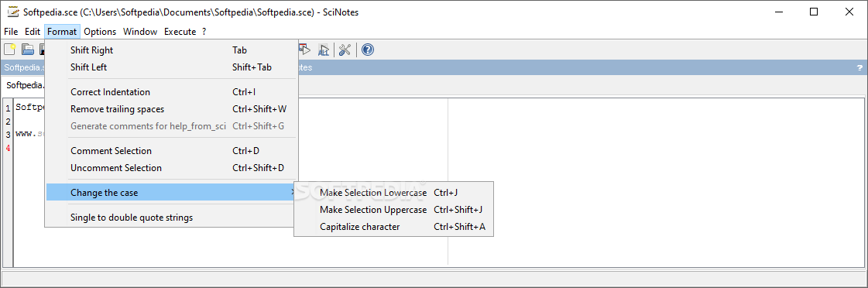Open Preferences via the tools icon
The height and width of the screenshot is (288, 868).
click(x=345, y=50)
